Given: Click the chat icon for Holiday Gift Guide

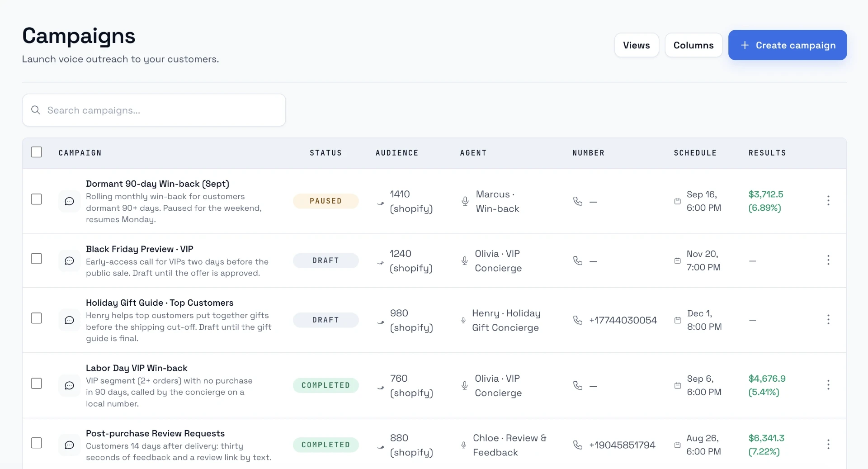Looking at the screenshot, I should [69, 320].
